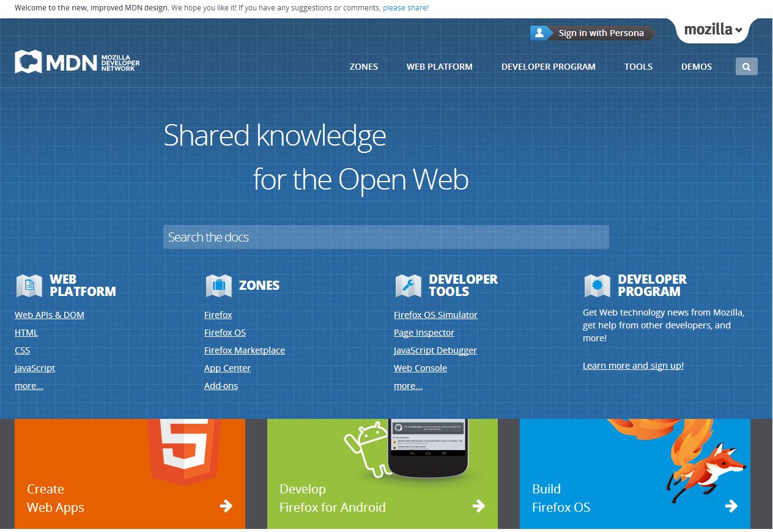Open the Firefox Marketplace link
This screenshot has height=532, width=773.
[245, 350]
